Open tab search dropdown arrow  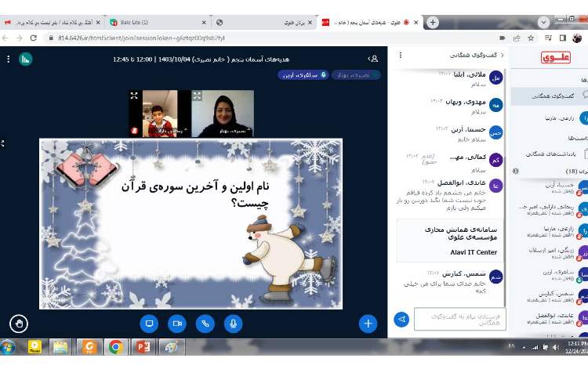coord(543,23)
